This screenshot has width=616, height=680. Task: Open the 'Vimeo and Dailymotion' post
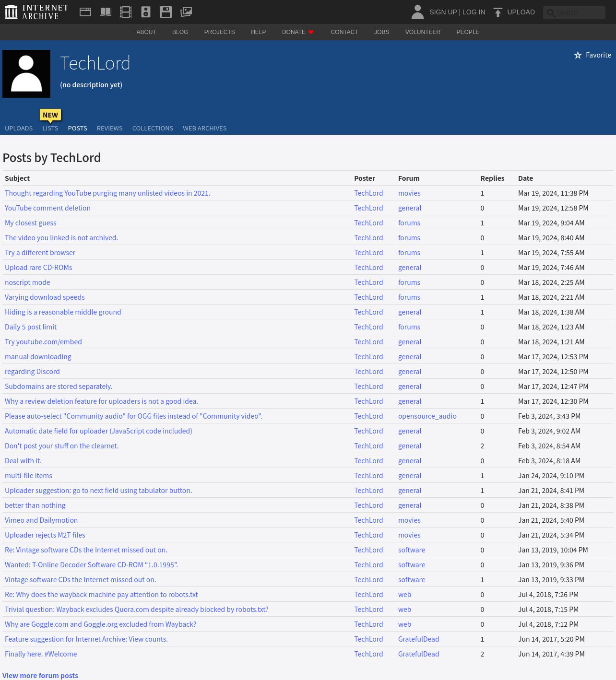pyautogui.click(x=41, y=520)
